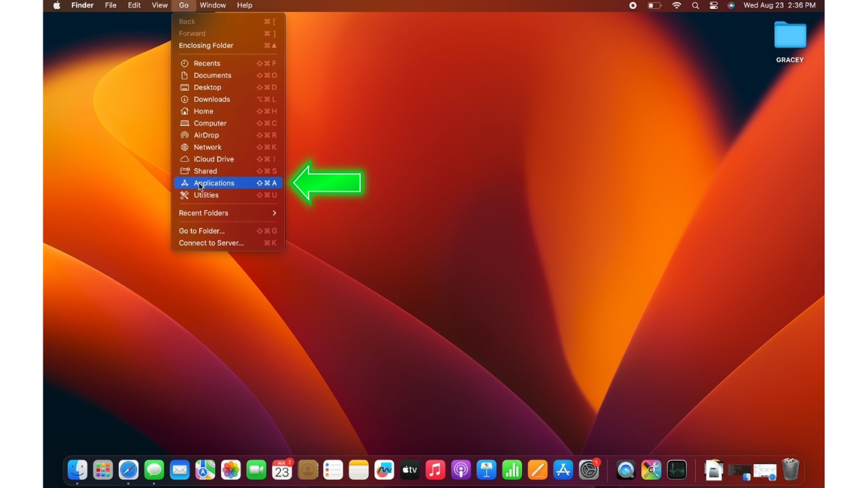868x488 pixels.
Task: Open the Window menu
Action: tap(212, 5)
